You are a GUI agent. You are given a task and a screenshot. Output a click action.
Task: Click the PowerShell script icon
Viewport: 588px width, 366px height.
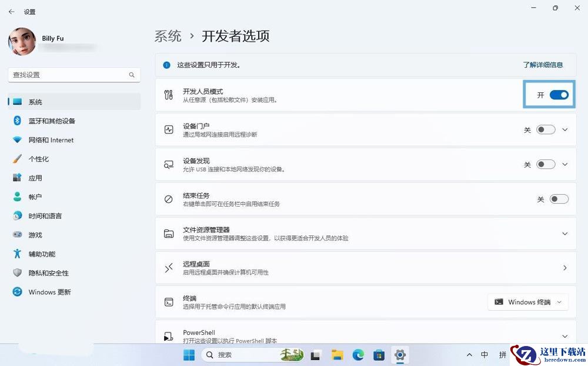coord(169,337)
